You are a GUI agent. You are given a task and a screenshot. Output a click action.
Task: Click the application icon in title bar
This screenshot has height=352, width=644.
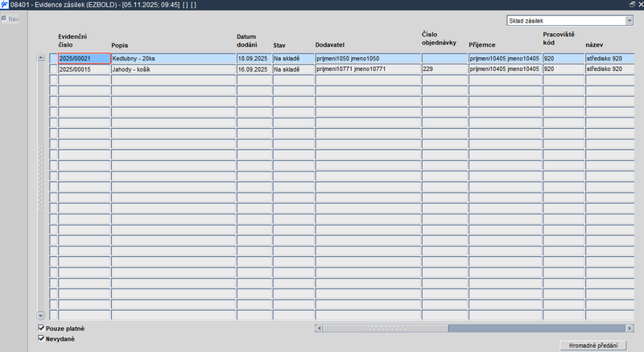coord(4,5)
